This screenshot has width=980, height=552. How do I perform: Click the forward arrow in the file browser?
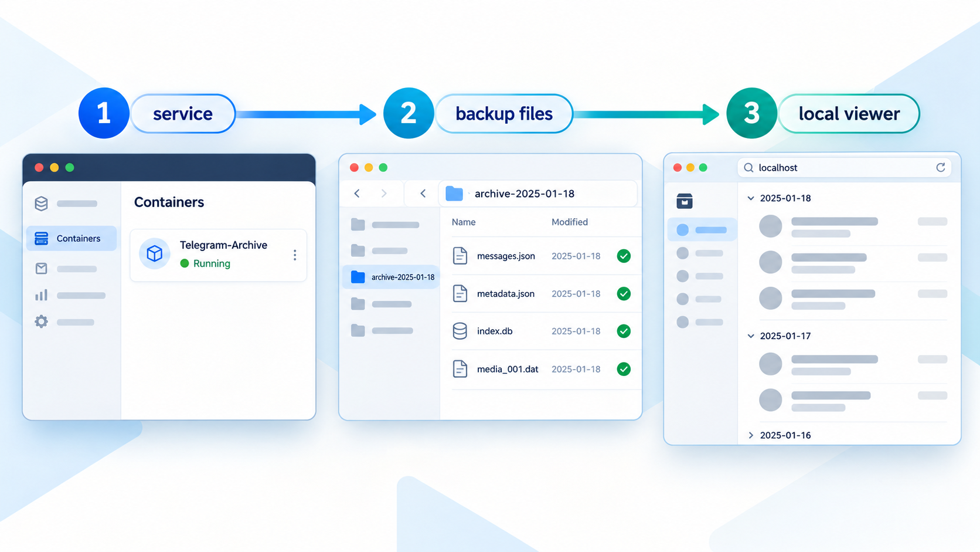[x=384, y=193]
